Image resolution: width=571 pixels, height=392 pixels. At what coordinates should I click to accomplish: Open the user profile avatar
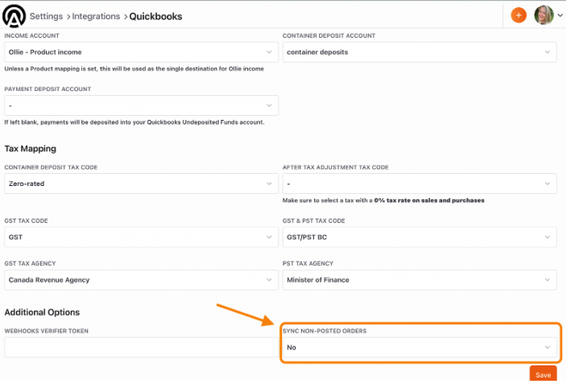point(544,15)
